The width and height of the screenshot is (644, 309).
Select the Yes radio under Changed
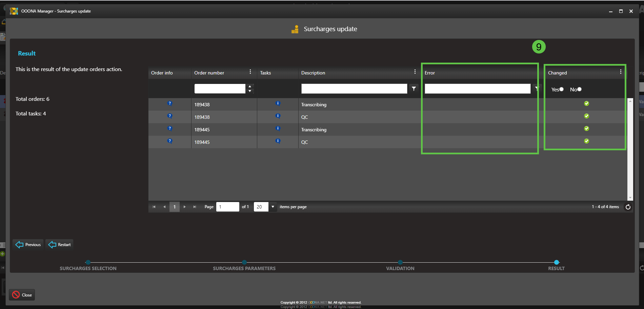(x=561, y=89)
